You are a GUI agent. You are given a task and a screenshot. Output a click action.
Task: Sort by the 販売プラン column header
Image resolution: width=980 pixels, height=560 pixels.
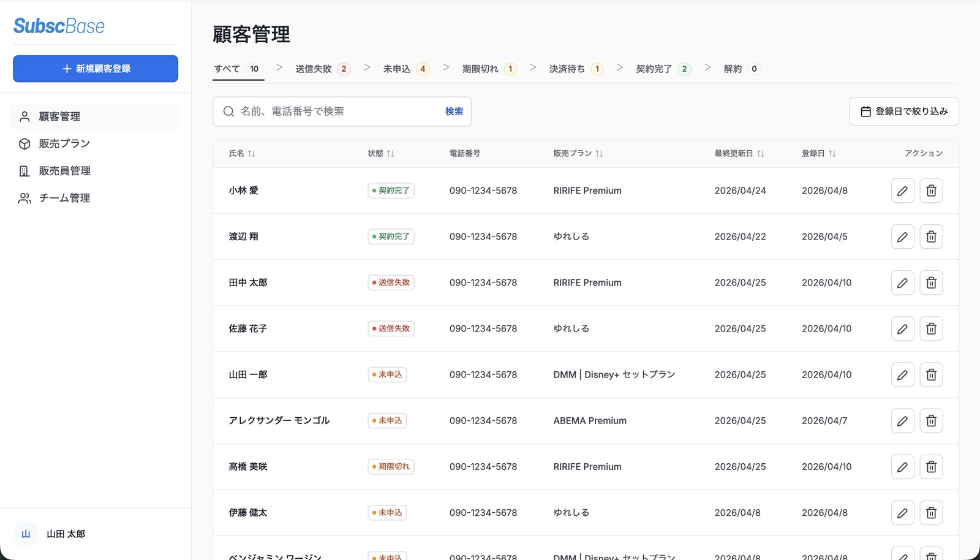(578, 153)
